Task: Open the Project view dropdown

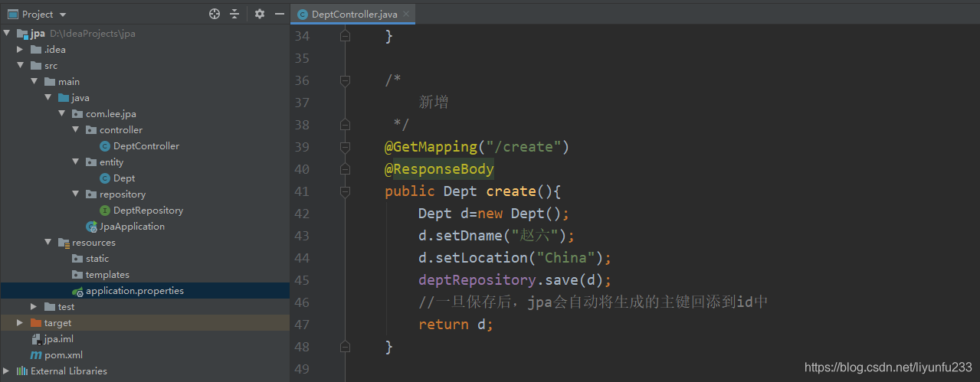Action: tap(63, 15)
